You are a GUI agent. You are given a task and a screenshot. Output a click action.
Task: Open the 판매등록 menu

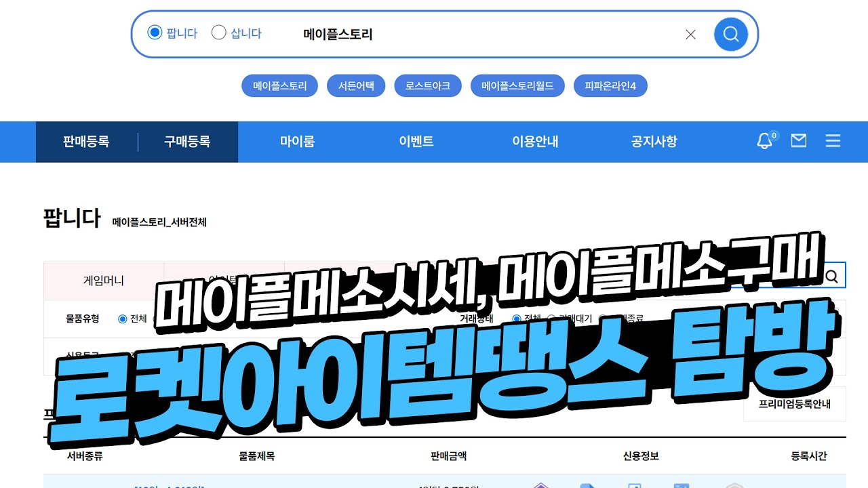86,142
